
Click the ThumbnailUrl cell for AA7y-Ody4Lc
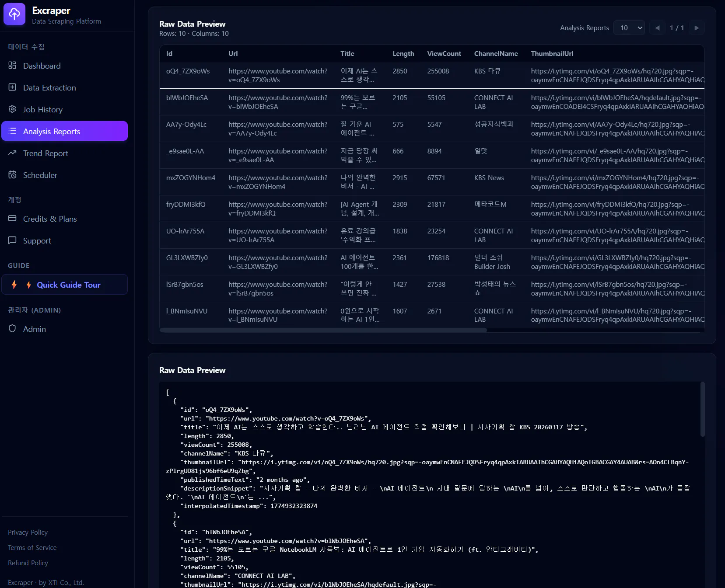tap(617, 129)
